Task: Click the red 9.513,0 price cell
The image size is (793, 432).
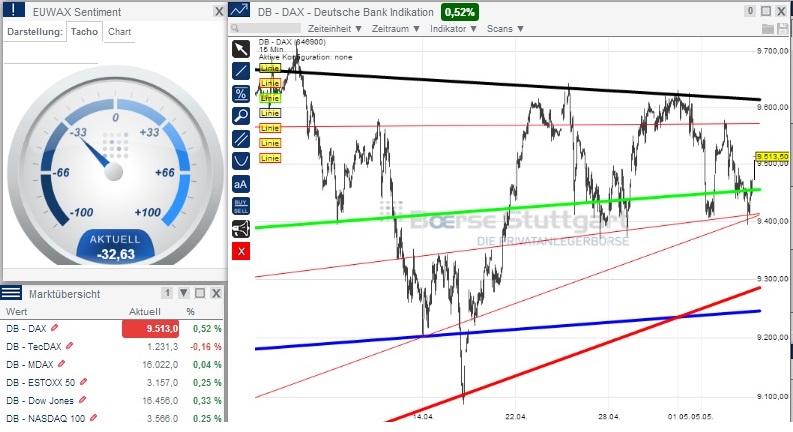Action: click(x=150, y=328)
